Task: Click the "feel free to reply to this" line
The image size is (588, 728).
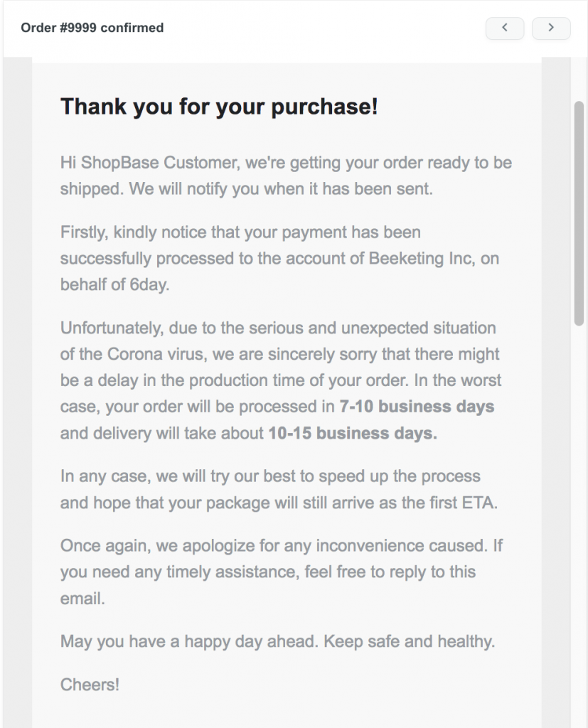Action: point(390,572)
